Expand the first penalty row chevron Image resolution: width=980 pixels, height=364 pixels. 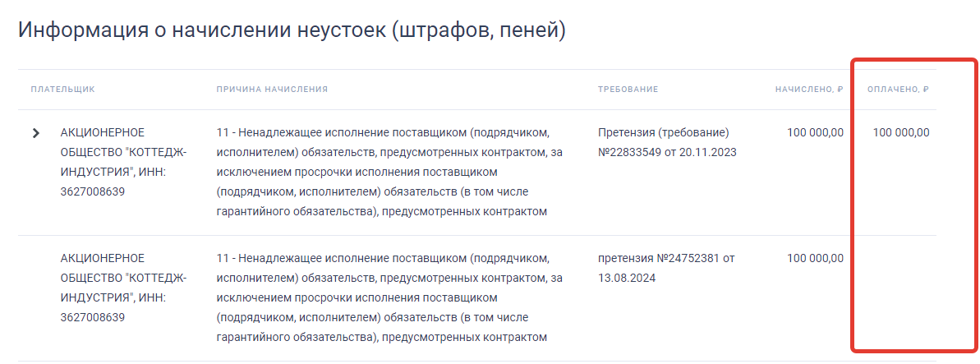tap(35, 133)
